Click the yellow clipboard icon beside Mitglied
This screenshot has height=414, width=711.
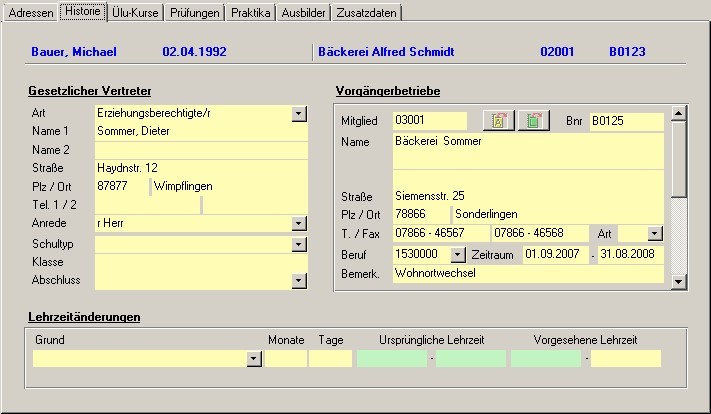[x=498, y=121]
